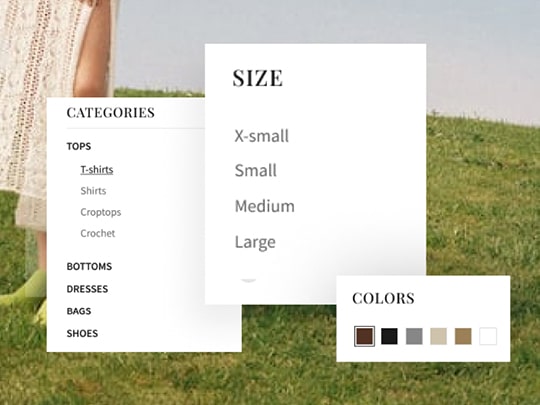Expand the BOTTOMS category

pos(89,266)
